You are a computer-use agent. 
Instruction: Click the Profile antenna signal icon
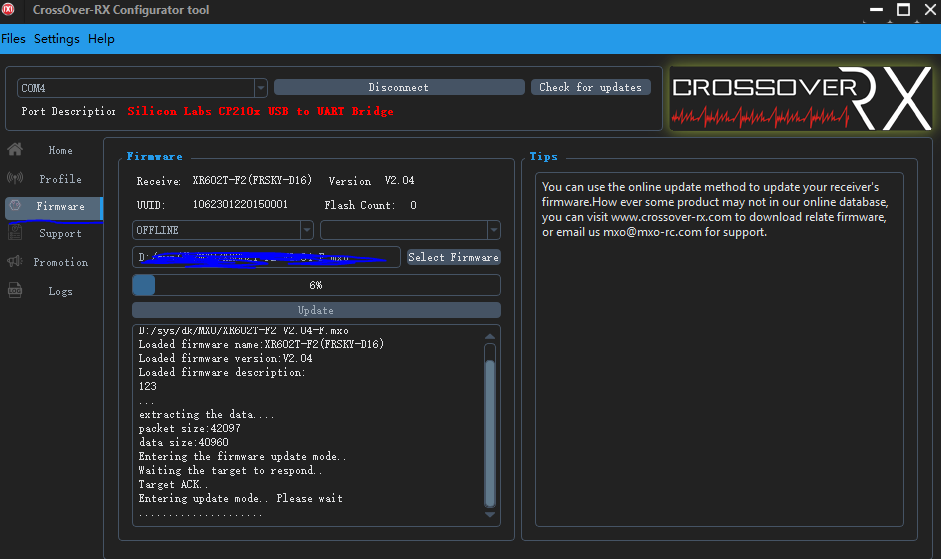[15, 178]
